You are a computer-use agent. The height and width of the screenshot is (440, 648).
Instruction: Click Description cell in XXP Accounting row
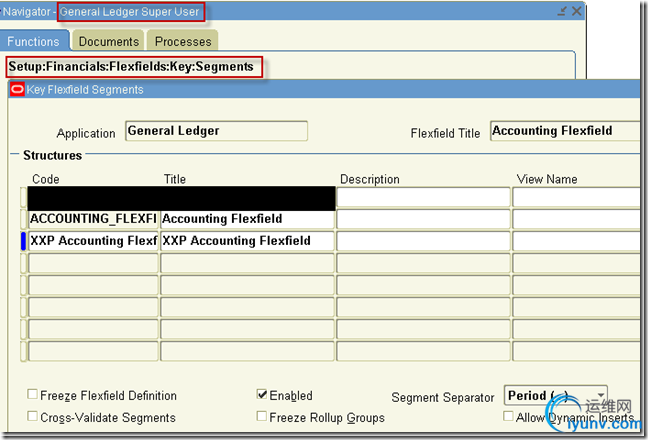pos(424,241)
